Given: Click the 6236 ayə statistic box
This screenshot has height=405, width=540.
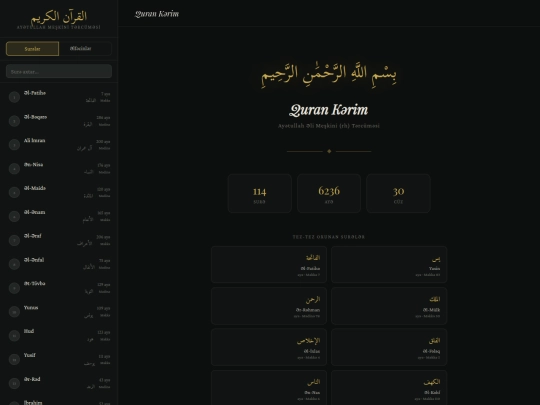Looking at the screenshot, I should point(329,193).
